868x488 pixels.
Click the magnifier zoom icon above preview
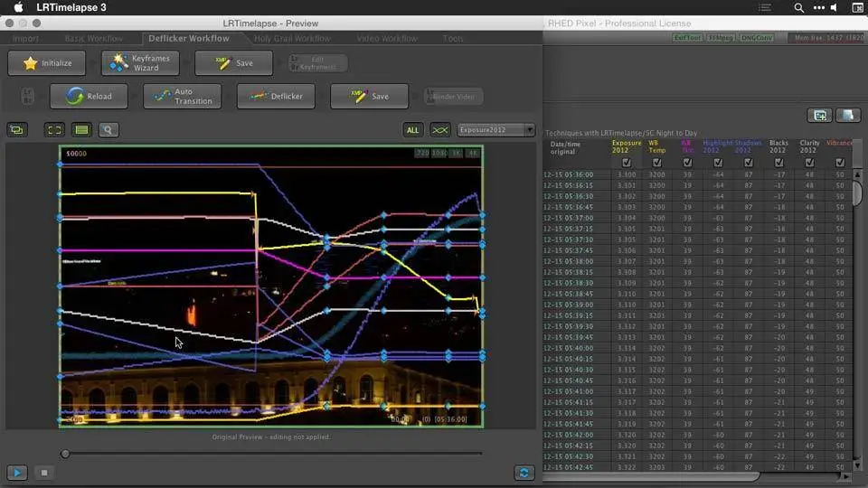tap(108, 130)
